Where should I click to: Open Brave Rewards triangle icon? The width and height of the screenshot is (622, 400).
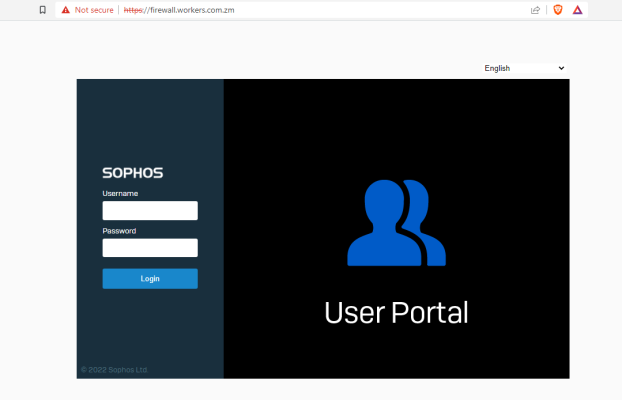coord(578,10)
